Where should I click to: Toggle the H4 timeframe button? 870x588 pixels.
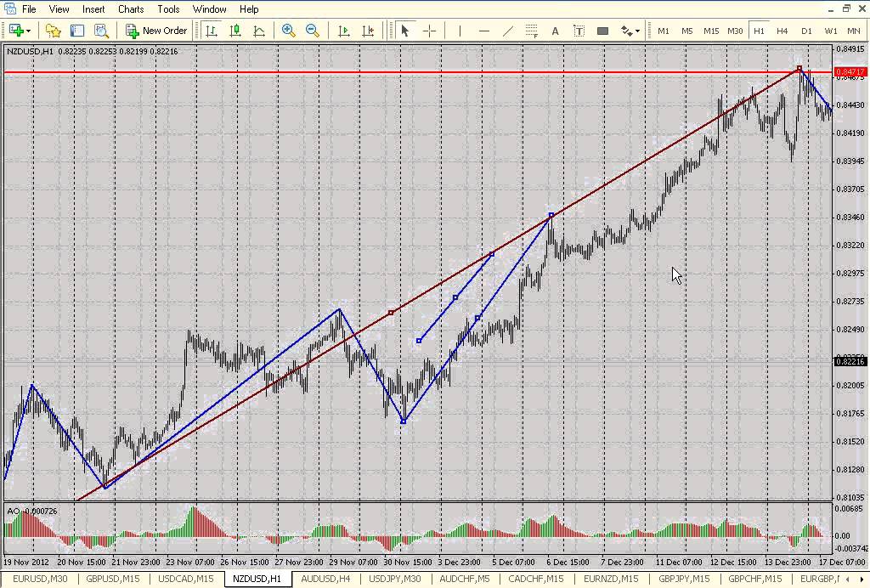pyautogui.click(x=782, y=31)
